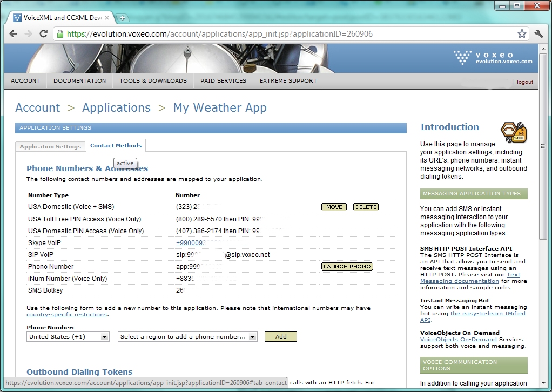This screenshot has width=552, height=392.
Task: Click the VOICE COMMUNICATION OPTIONS header
Action: (x=474, y=365)
